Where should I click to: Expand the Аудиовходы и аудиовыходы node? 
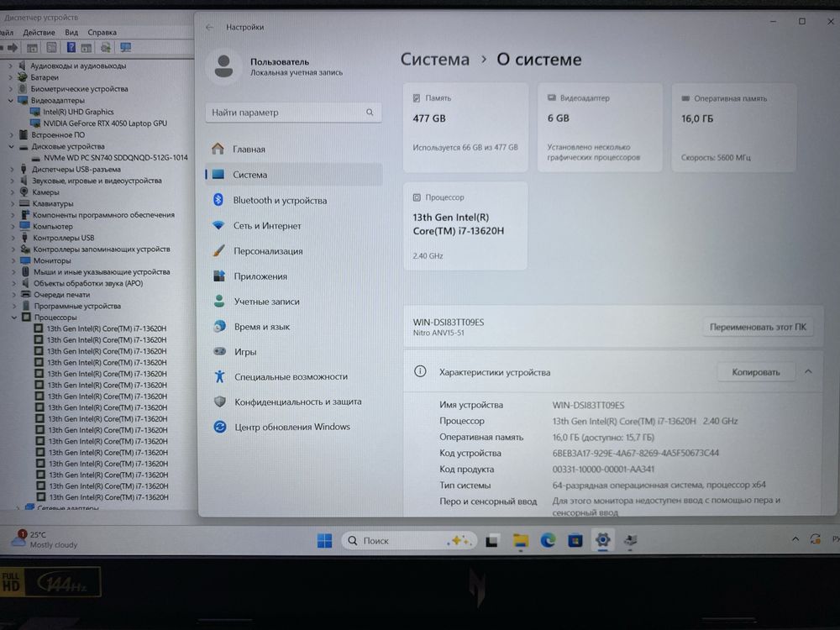pos(10,66)
